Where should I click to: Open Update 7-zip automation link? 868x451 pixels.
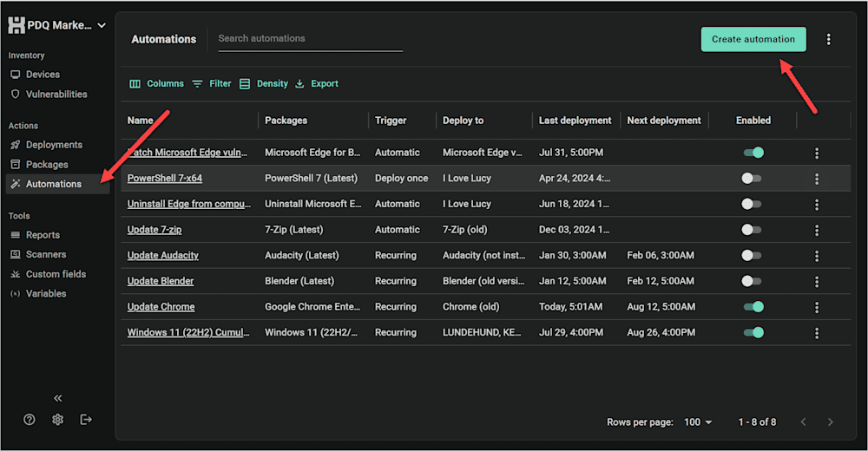tap(155, 229)
